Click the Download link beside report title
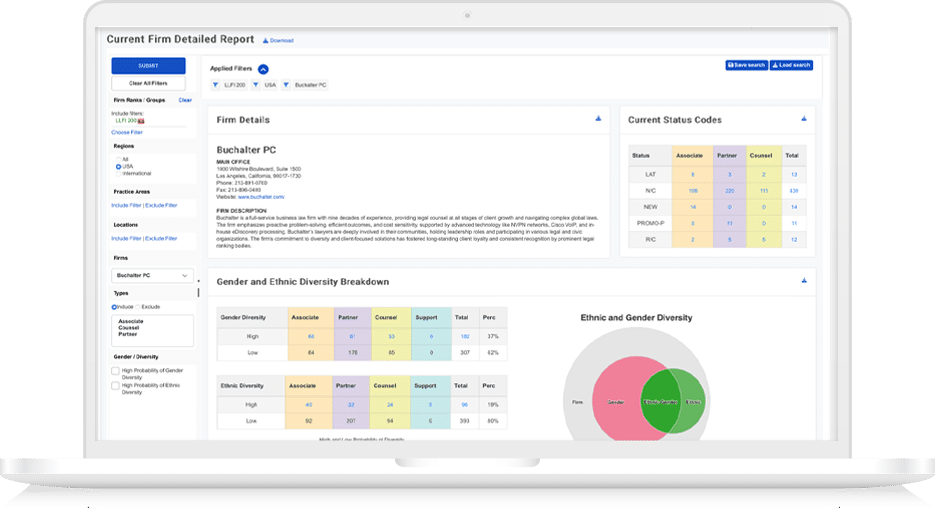This screenshot has height=508, width=936. (278, 41)
